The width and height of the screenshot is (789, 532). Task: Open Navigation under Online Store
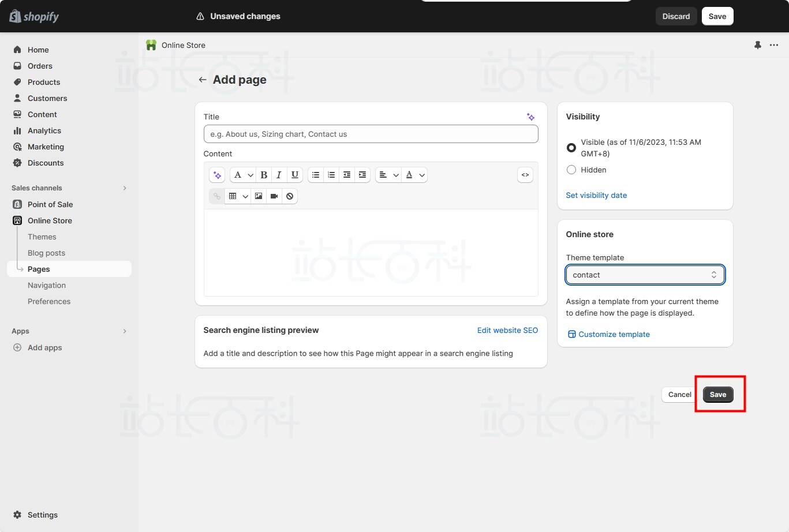click(x=47, y=285)
